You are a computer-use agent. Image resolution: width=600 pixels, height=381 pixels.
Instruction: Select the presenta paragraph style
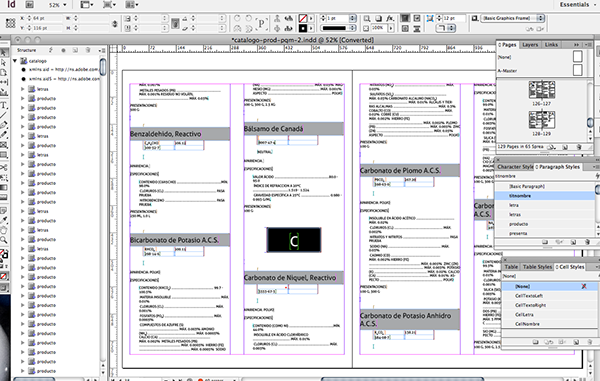tap(545, 233)
